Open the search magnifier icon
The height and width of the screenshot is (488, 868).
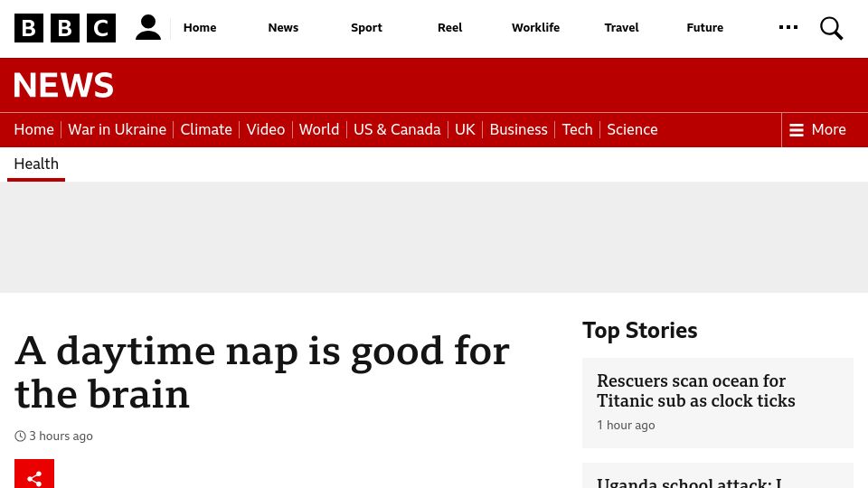pyautogui.click(x=831, y=28)
